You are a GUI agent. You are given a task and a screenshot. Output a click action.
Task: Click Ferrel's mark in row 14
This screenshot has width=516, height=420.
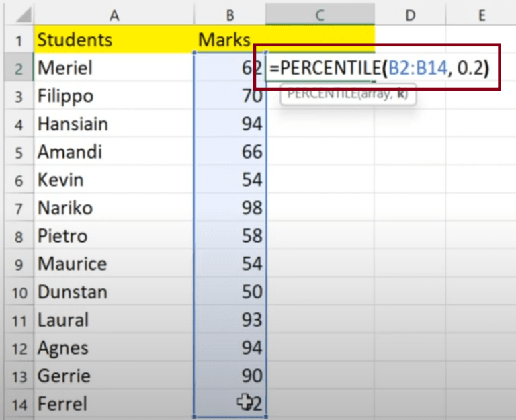pos(230,404)
